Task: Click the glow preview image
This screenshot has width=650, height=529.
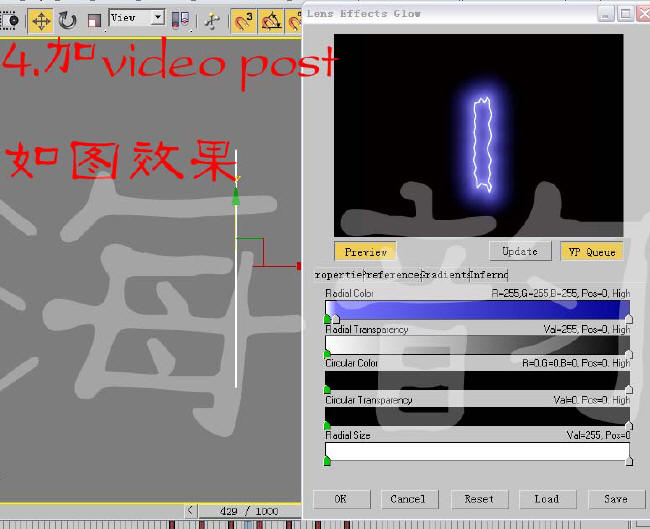Action: click(478, 135)
